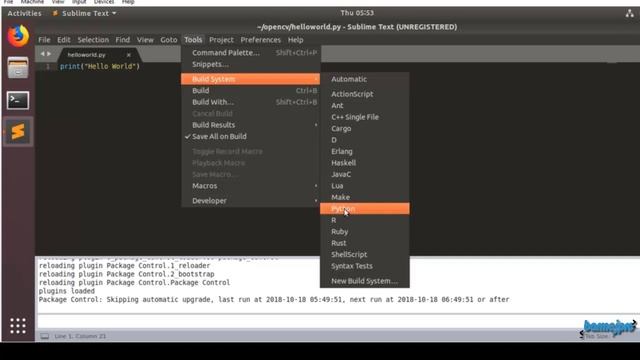The height and width of the screenshot is (360, 640).
Task: Click the Line 1, Column 21 status text
Action: (80, 336)
